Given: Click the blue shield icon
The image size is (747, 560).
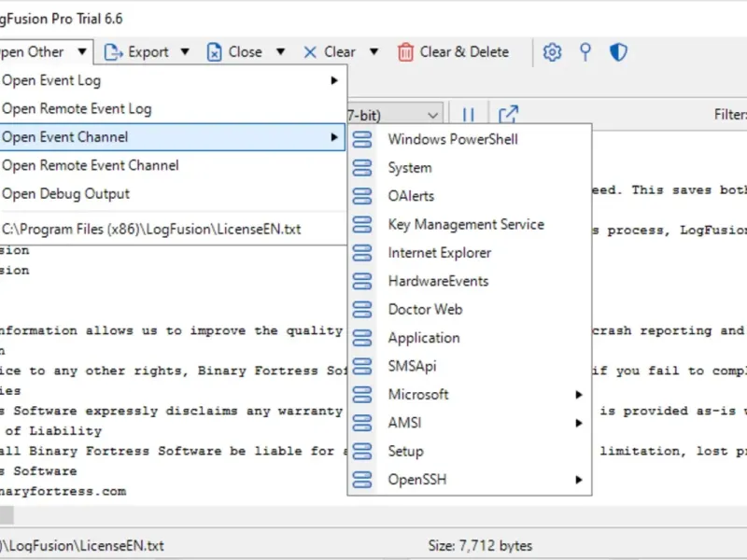Looking at the screenshot, I should click(618, 52).
